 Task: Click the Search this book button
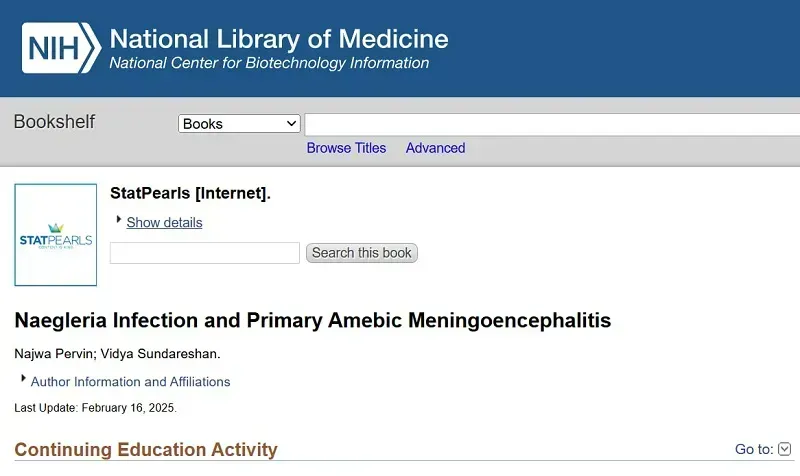362,253
